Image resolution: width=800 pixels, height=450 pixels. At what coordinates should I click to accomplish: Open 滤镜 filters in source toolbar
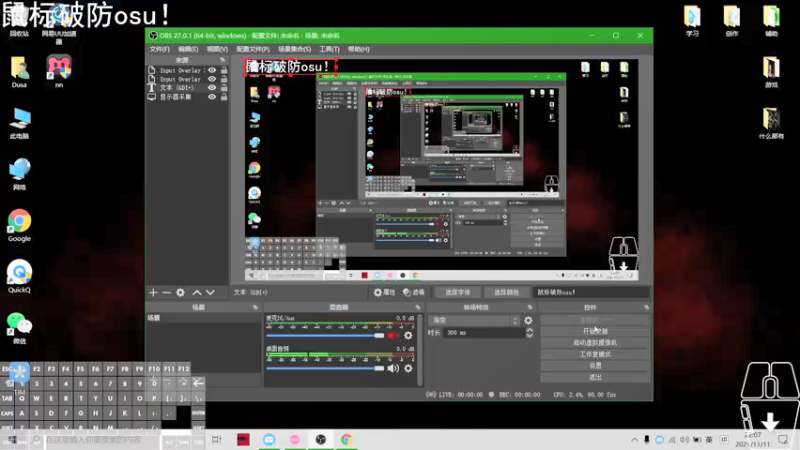click(414, 292)
